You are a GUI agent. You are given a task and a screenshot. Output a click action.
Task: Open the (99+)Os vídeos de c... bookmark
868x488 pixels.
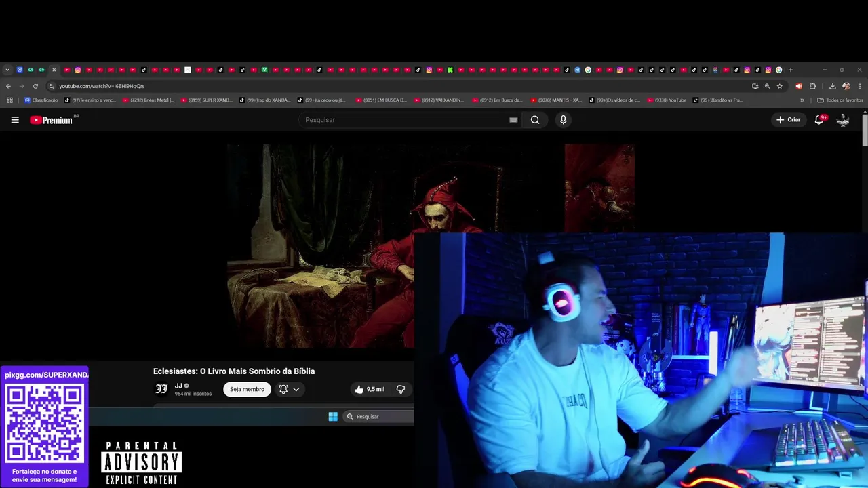pos(614,100)
